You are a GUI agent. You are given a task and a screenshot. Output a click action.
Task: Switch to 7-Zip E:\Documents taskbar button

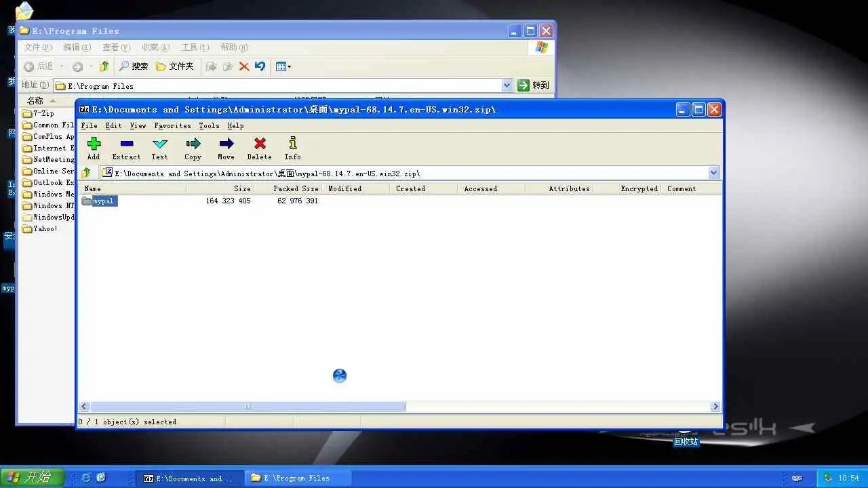pos(191,478)
